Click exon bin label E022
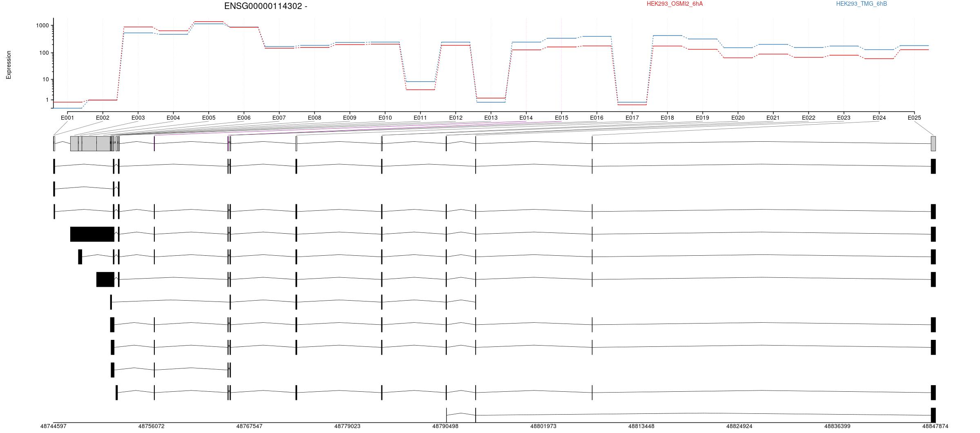Viewport: 980px width, 433px height. [808, 118]
